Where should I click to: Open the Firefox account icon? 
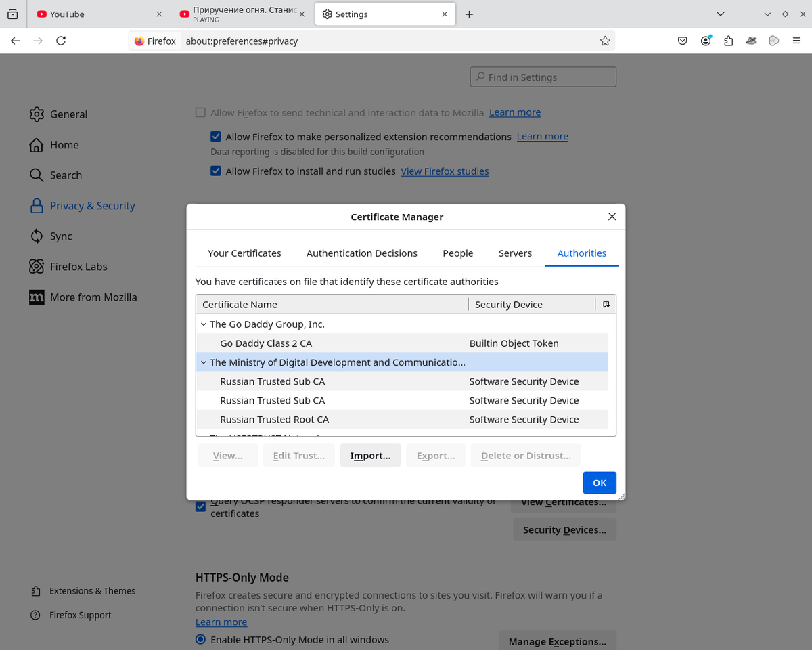pos(706,41)
